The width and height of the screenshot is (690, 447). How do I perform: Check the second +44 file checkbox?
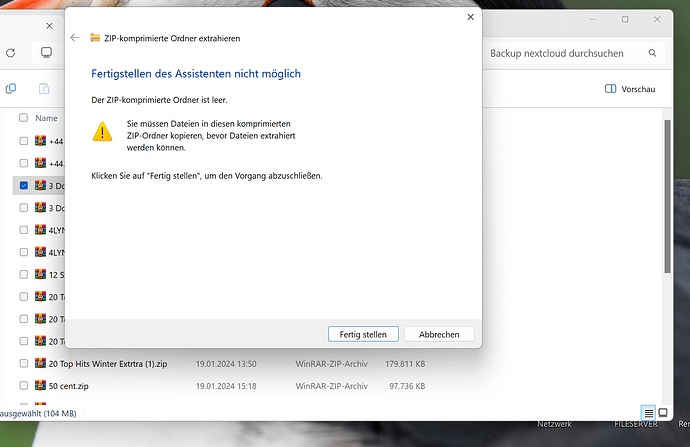click(x=24, y=163)
